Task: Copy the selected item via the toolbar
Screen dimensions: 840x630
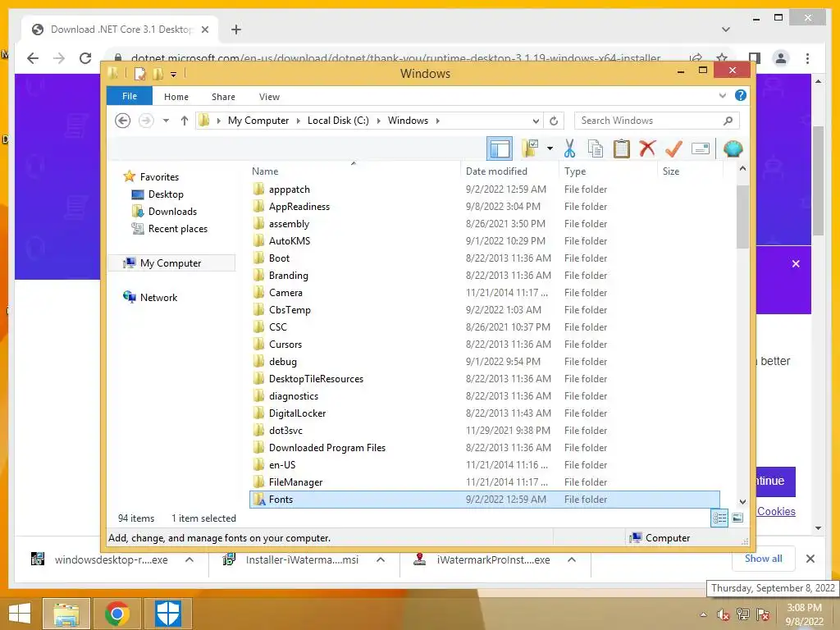Action: (x=596, y=148)
